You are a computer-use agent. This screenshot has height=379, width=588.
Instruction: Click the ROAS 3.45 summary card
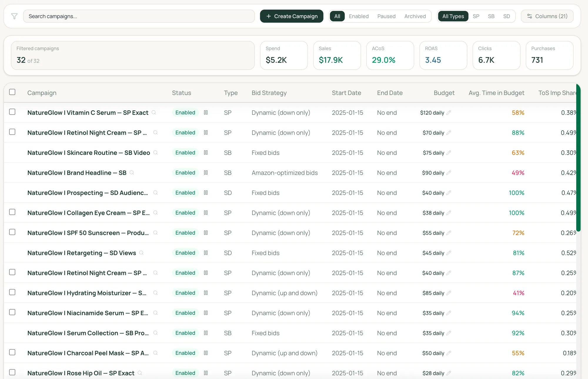[x=443, y=55]
